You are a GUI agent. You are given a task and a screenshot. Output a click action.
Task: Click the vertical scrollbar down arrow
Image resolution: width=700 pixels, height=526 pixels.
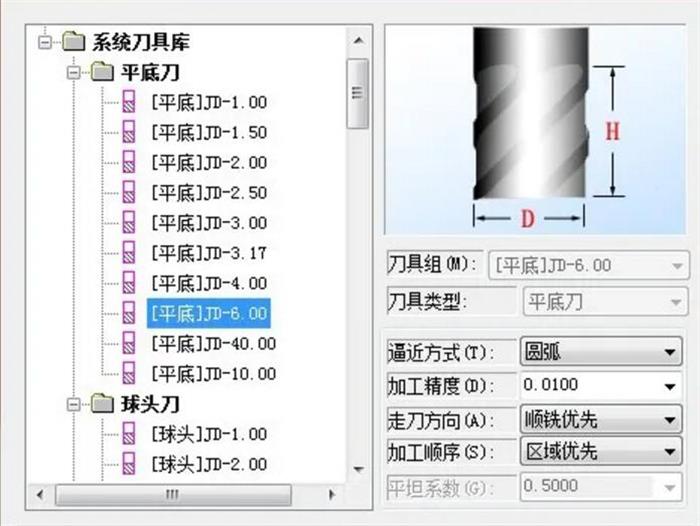click(x=358, y=469)
